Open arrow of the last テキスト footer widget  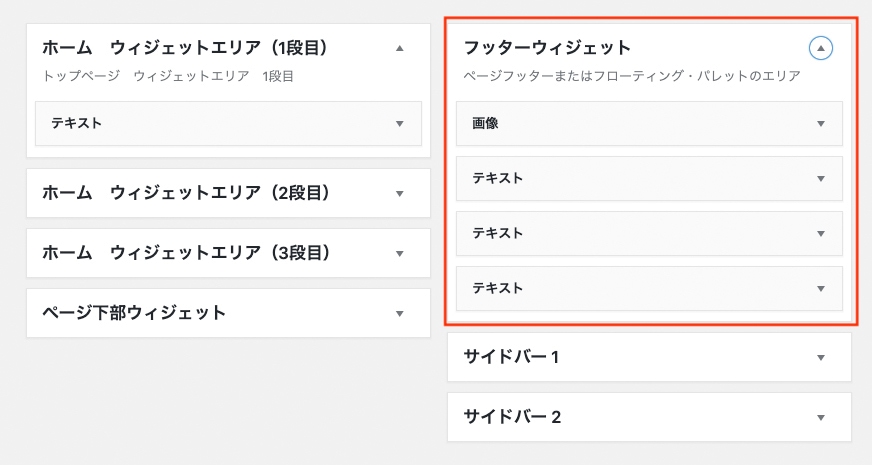pyautogui.click(x=820, y=289)
